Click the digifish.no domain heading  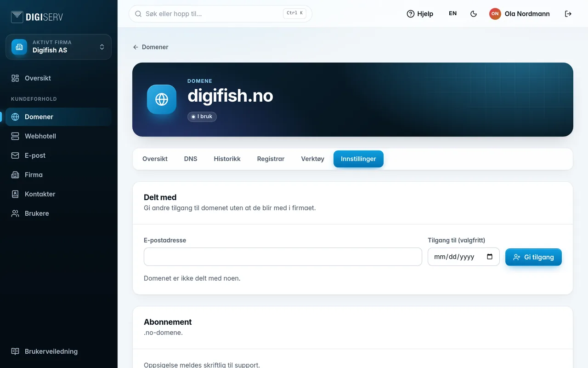tap(230, 96)
